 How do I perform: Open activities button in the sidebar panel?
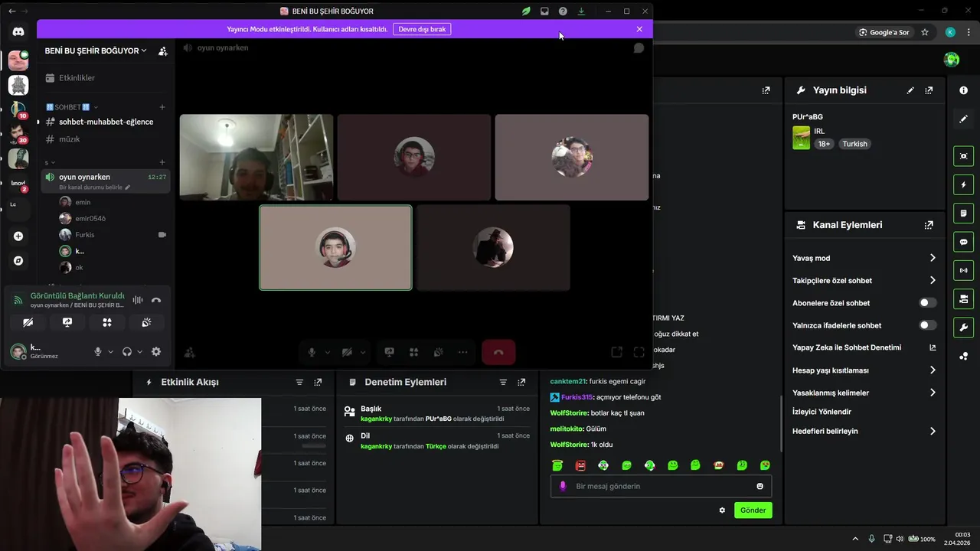pyautogui.click(x=107, y=322)
